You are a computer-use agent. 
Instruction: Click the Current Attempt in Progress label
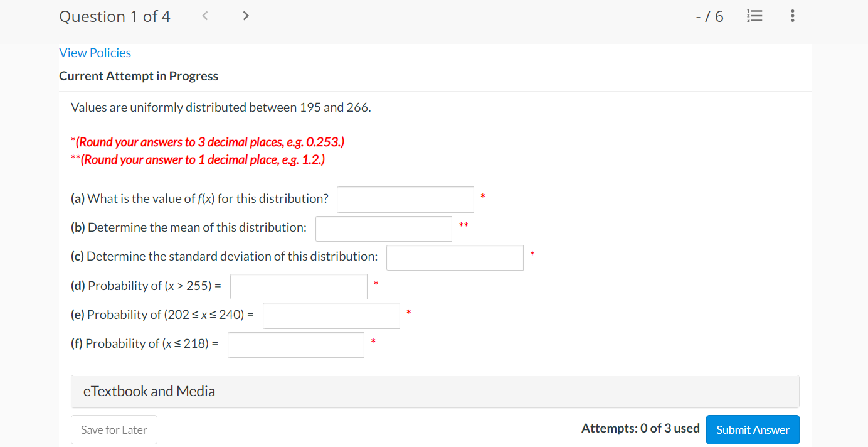[x=138, y=75]
